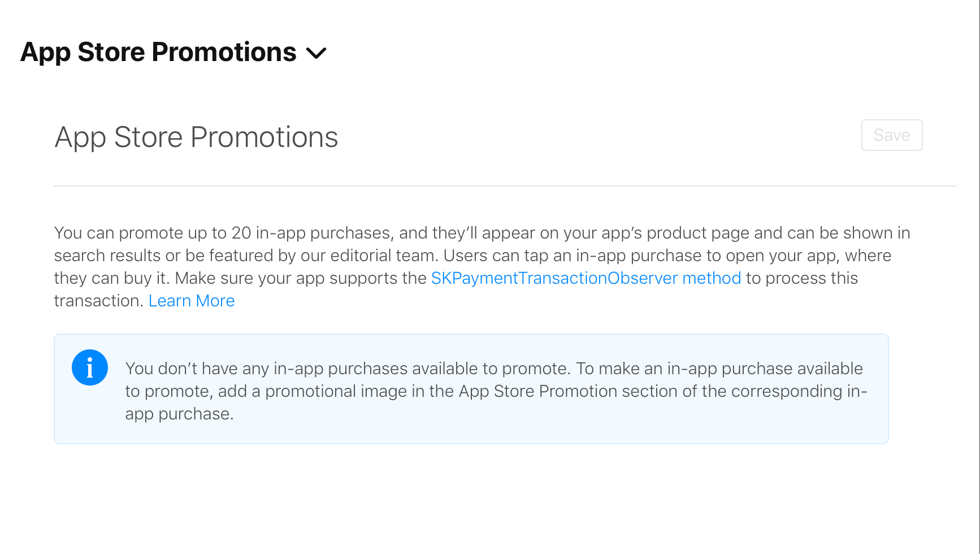Click the horizontal divider under section title

coord(505,185)
